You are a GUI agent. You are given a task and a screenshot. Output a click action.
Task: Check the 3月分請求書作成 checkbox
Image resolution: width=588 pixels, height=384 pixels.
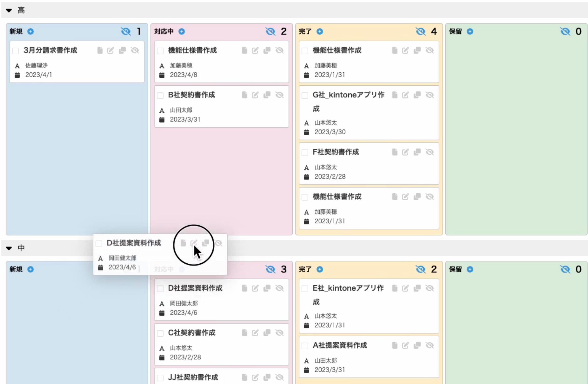click(x=16, y=51)
